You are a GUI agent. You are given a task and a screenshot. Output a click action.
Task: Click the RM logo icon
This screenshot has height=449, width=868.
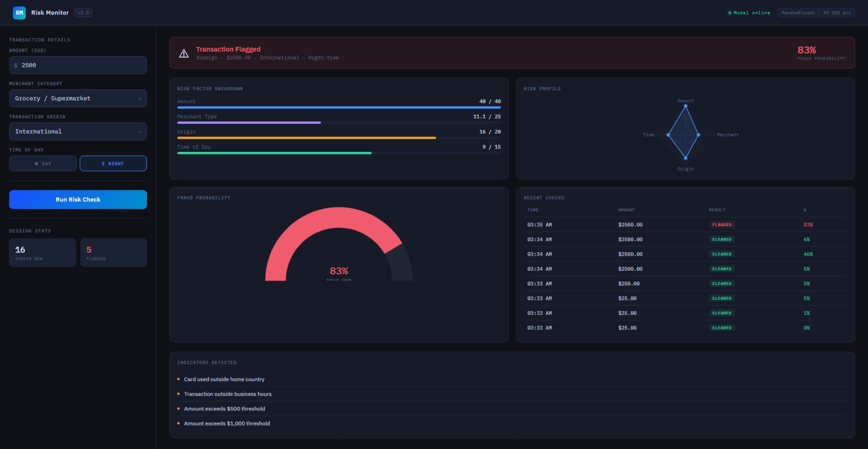[19, 13]
